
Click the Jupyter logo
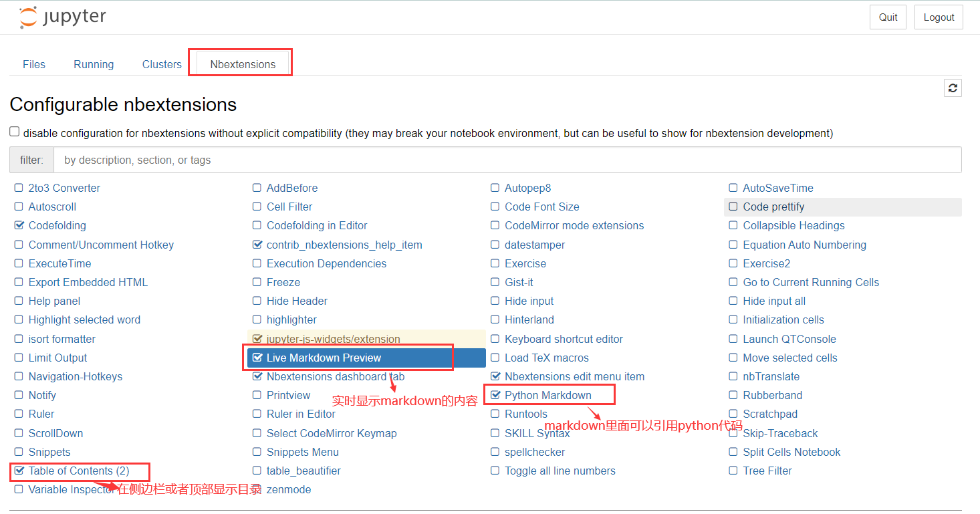62,17
